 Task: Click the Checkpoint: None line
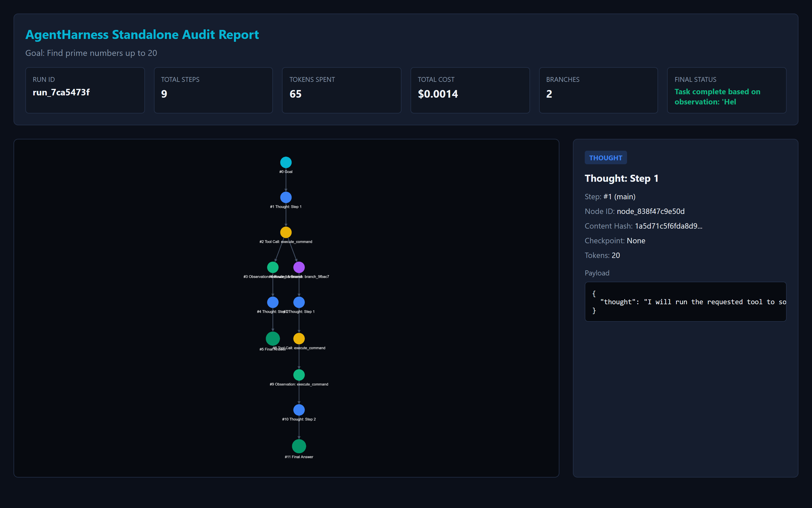615,240
